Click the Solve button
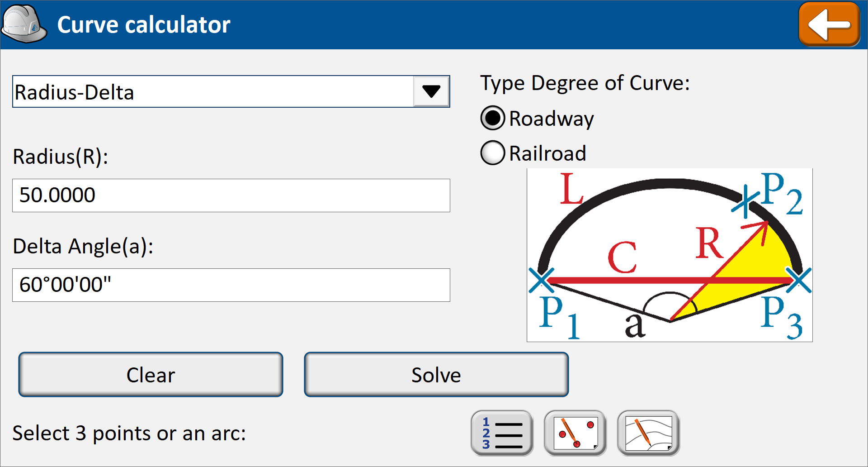This screenshot has width=868, height=467. tap(436, 375)
